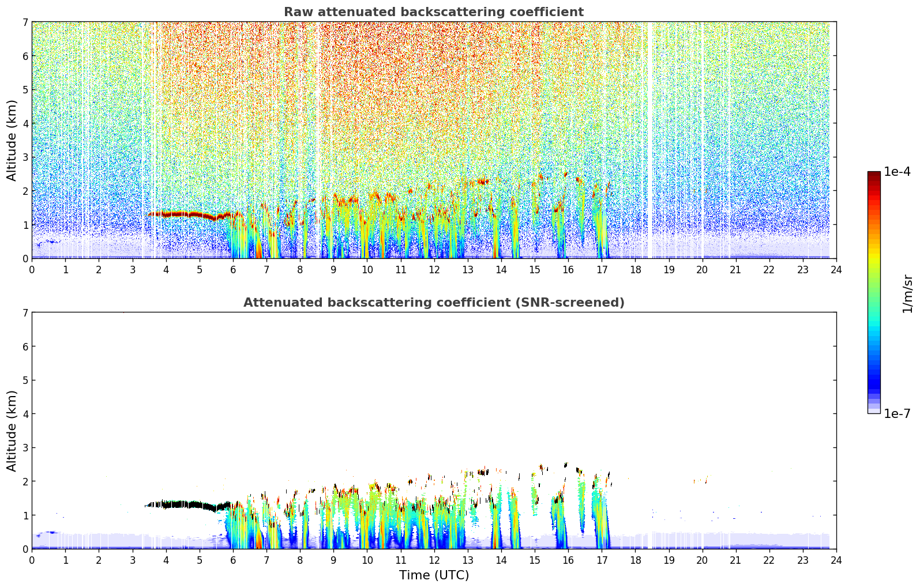Image resolution: width=920 pixels, height=588 pixels.
Task: Pick the dark red top of the colorbar
Action: 874,175
